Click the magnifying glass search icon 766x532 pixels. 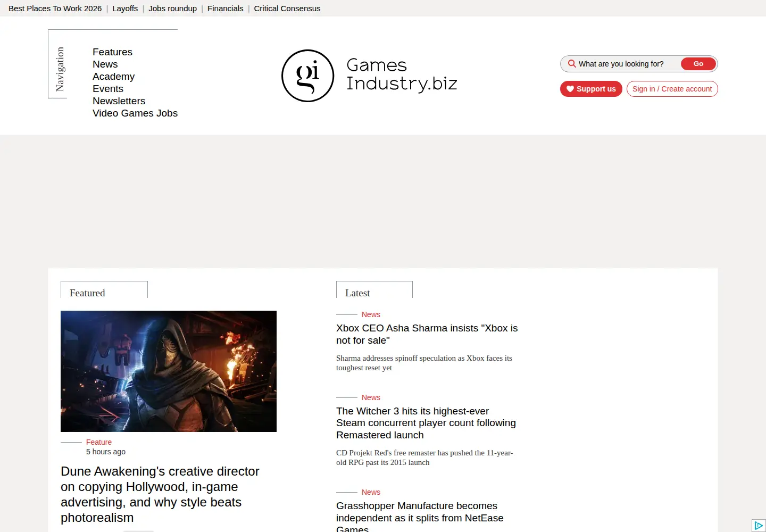pyautogui.click(x=572, y=64)
